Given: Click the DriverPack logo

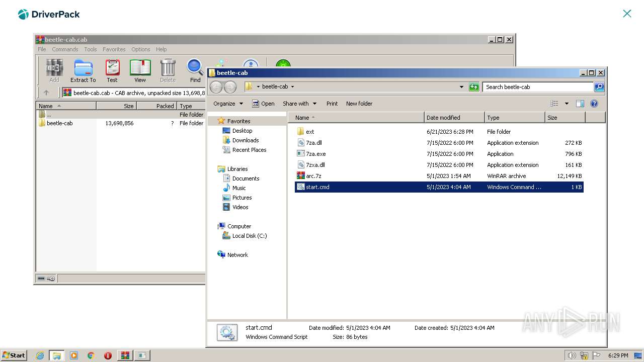Looking at the screenshot, I should pyautogui.click(x=49, y=14).
